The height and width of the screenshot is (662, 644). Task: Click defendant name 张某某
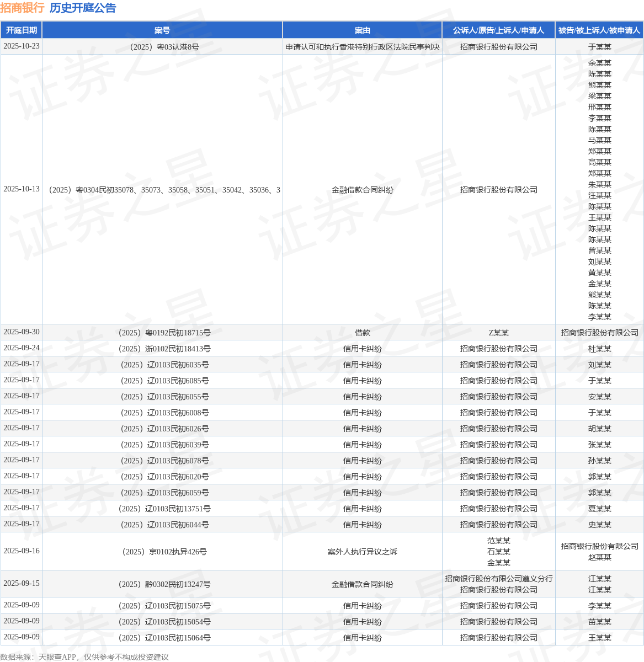600,445
